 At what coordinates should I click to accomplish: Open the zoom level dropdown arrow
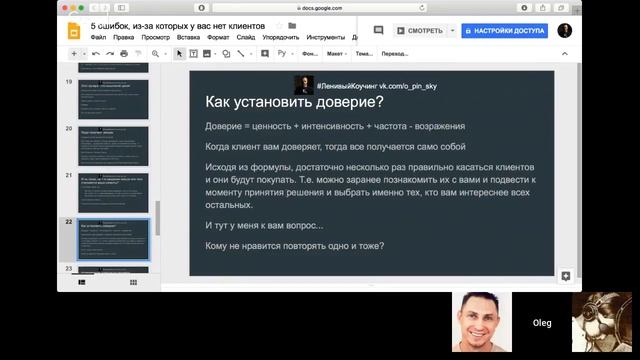coord(165,54)
